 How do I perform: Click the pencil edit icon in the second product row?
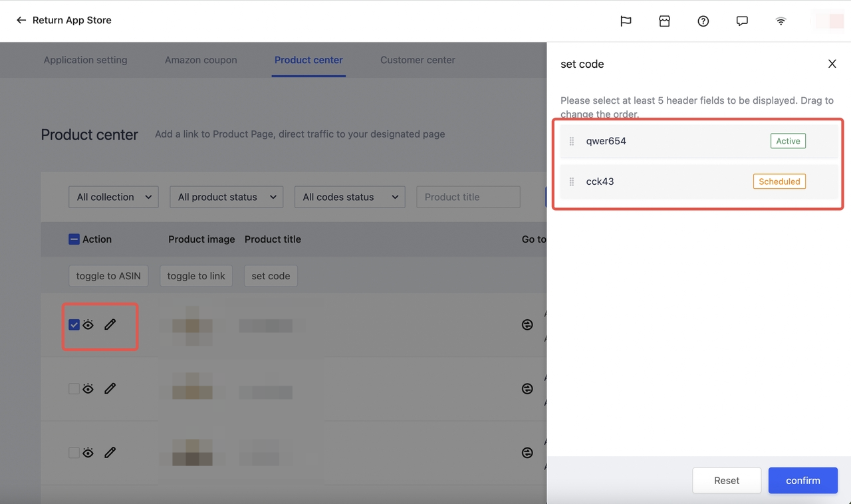point(110,388)
